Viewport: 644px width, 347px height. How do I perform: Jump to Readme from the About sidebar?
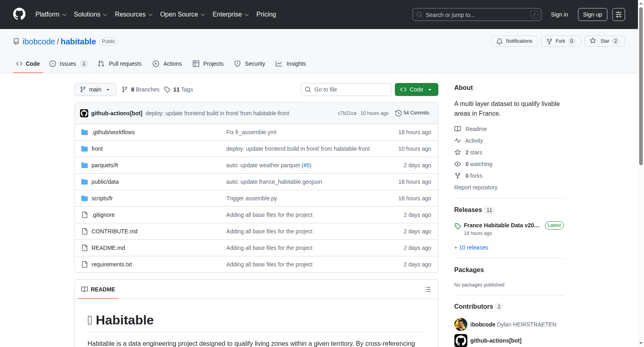(471, 129)
